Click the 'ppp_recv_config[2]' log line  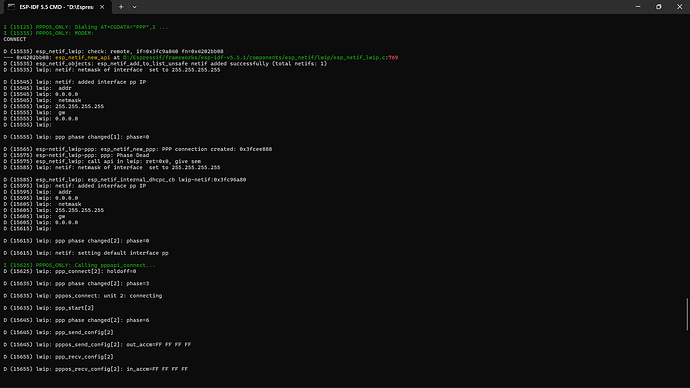59,357
